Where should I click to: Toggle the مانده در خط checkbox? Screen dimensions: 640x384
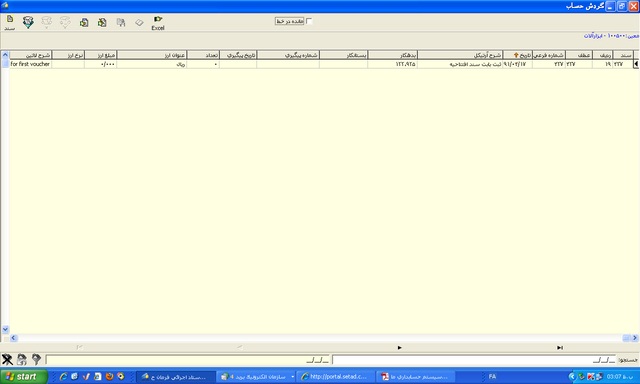tap(309, 21)
